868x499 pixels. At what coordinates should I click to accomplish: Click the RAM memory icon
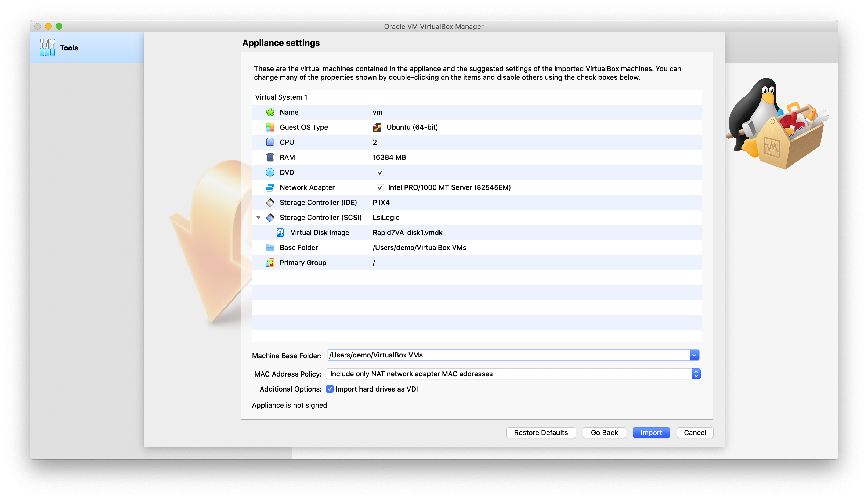(270, 157)
